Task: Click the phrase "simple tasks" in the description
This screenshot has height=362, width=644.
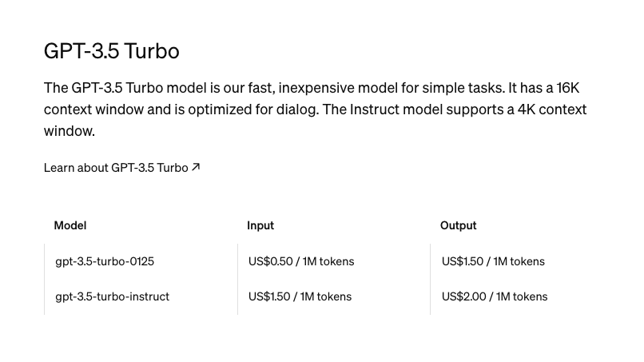Action: click(462, 88)
